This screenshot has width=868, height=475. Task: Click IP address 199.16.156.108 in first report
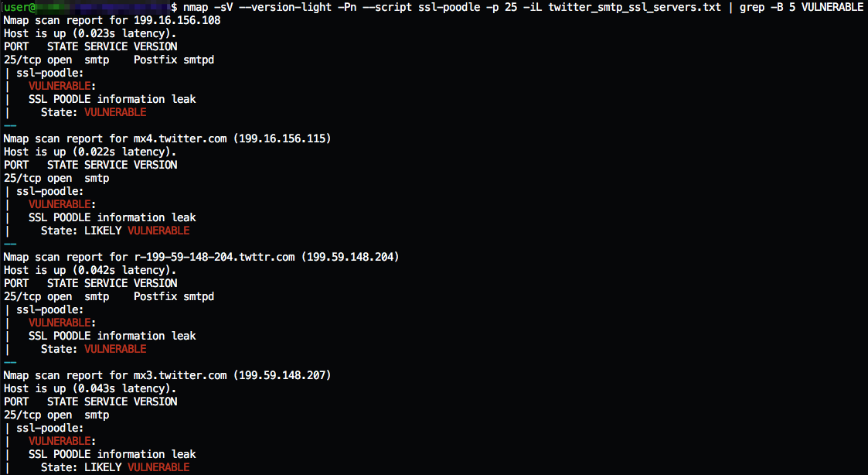(177, 21)
